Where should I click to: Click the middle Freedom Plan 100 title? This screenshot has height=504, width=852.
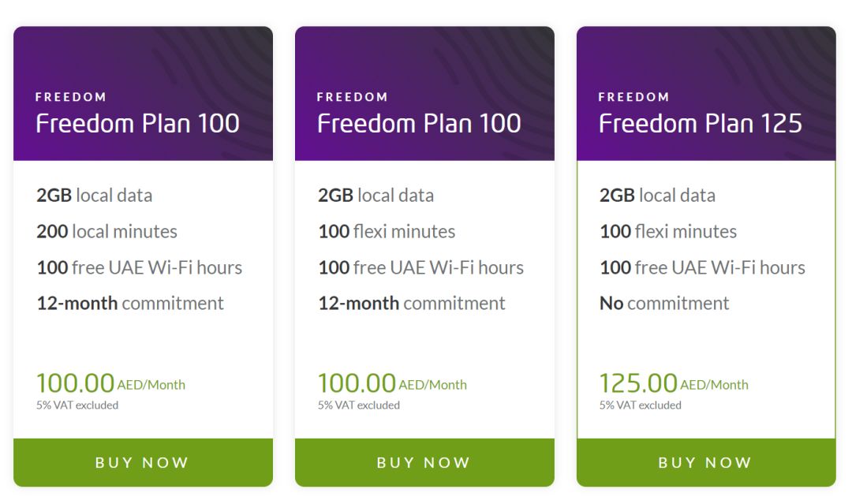pos(418,123)
